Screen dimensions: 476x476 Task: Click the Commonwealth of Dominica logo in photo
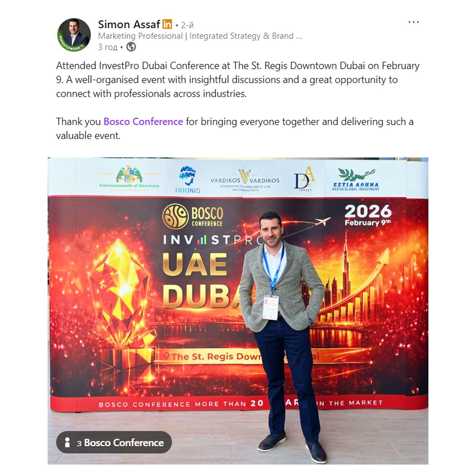[x=129, y=178]
